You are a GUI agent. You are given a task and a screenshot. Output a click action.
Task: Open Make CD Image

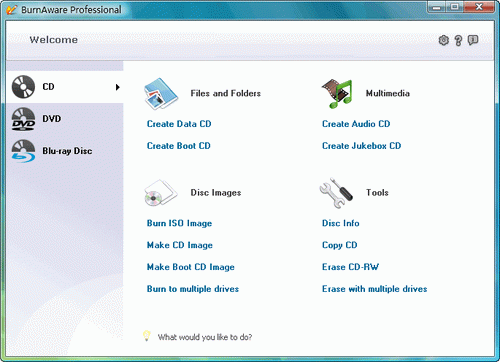click(180, 245)
